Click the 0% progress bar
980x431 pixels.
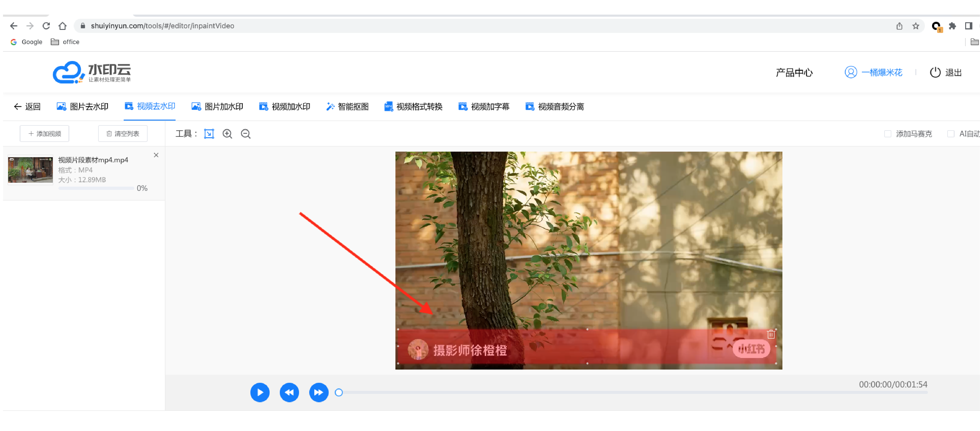(96, 188)
